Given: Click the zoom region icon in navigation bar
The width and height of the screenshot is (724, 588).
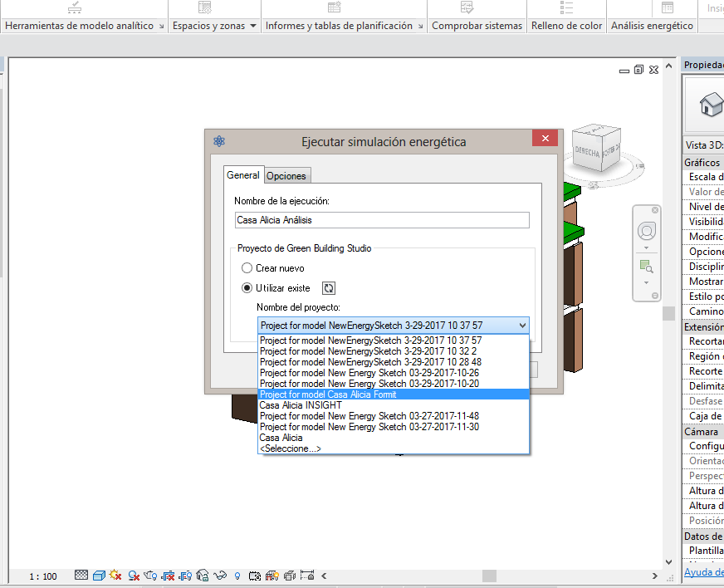Looking at the screenshot, I should 647,267.
